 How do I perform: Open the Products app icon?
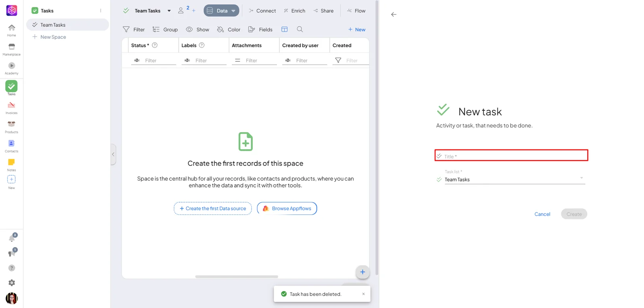pyautogui.click(x=11, y=127)
